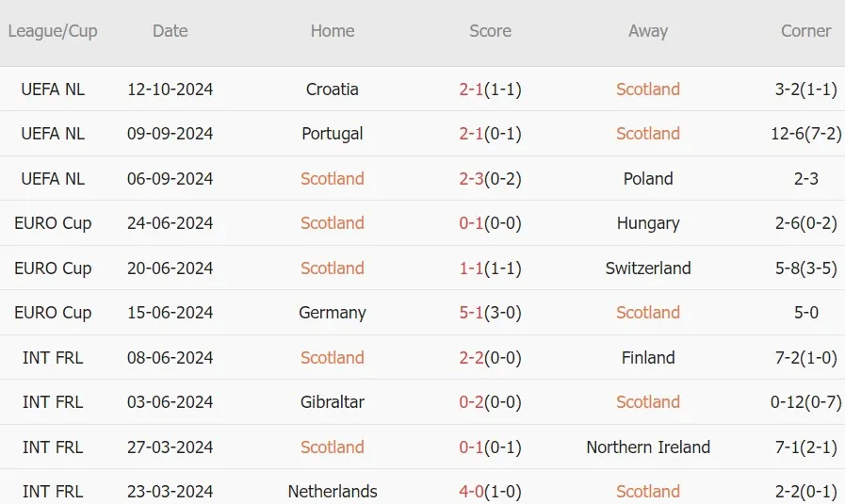The height and width of the screenshot is (504, 845).
Task: Open the 5-1(3-0) Germany match score
Action: click(x=490, y=313)
